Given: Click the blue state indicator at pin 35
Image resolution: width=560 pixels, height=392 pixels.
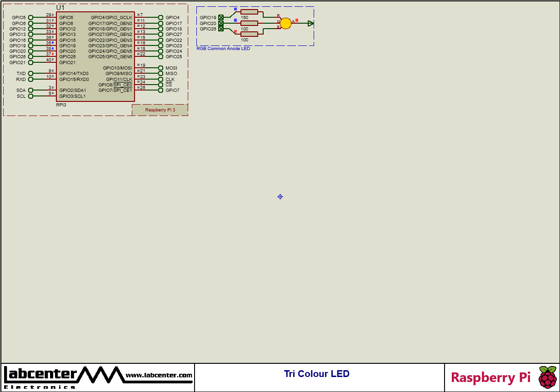Looking at the screenshot, I should coord(53,43).
